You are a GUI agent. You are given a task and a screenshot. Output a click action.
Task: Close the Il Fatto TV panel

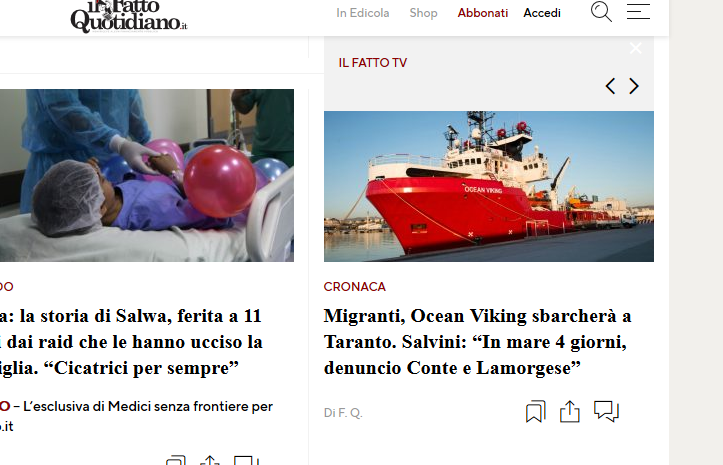636,48
